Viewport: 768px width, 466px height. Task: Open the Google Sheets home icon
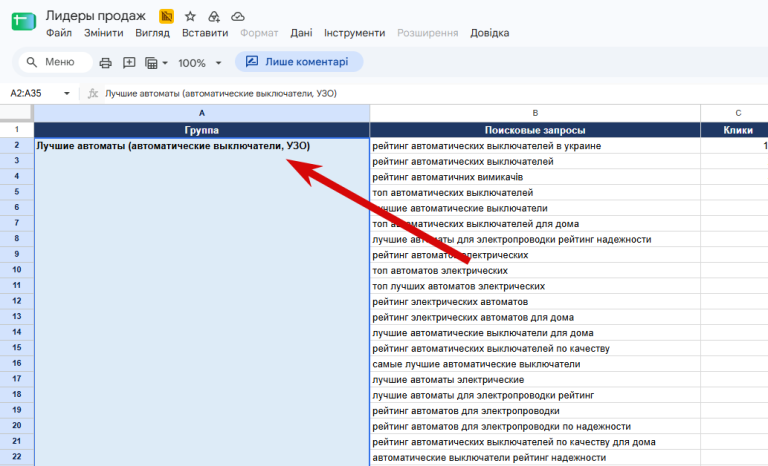[x=24, y=21]
